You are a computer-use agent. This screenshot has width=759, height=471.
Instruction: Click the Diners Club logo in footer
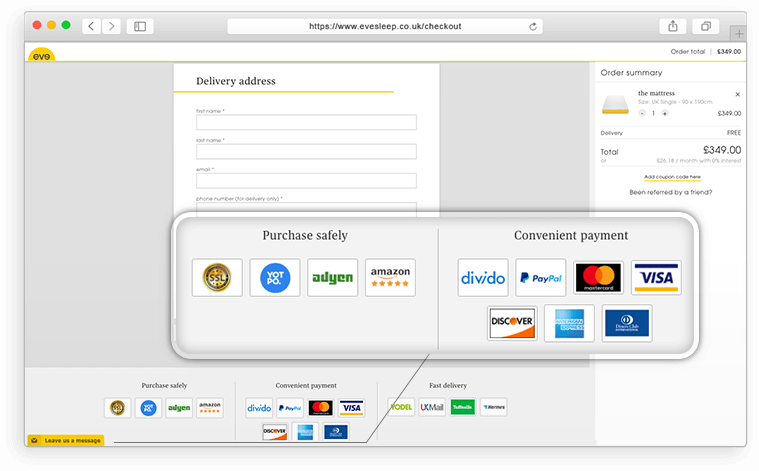click(336, 431)
